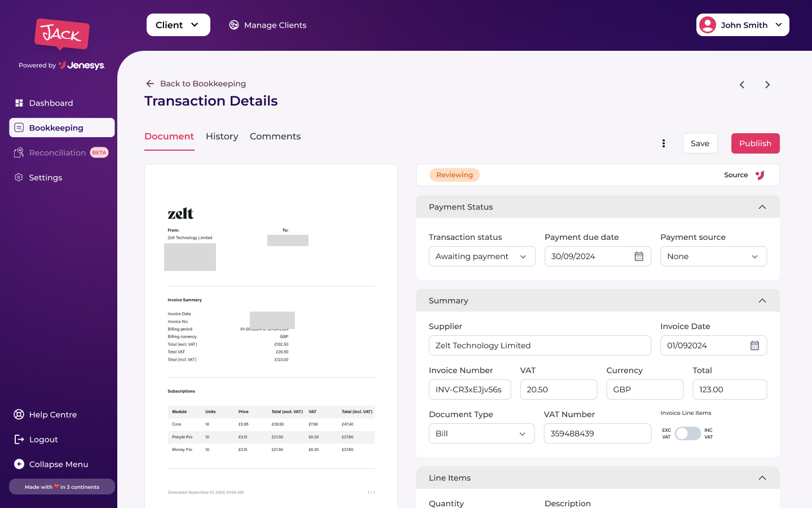Click the BETA badge next to Reconciliation
The width and height of the screenshot is (812, 508).
pos(99,152)
